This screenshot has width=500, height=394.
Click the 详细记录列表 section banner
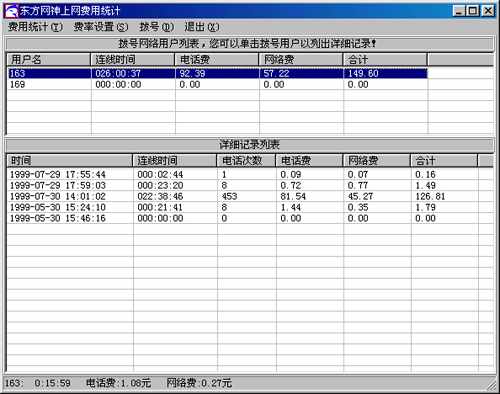(x=249, y=144)
